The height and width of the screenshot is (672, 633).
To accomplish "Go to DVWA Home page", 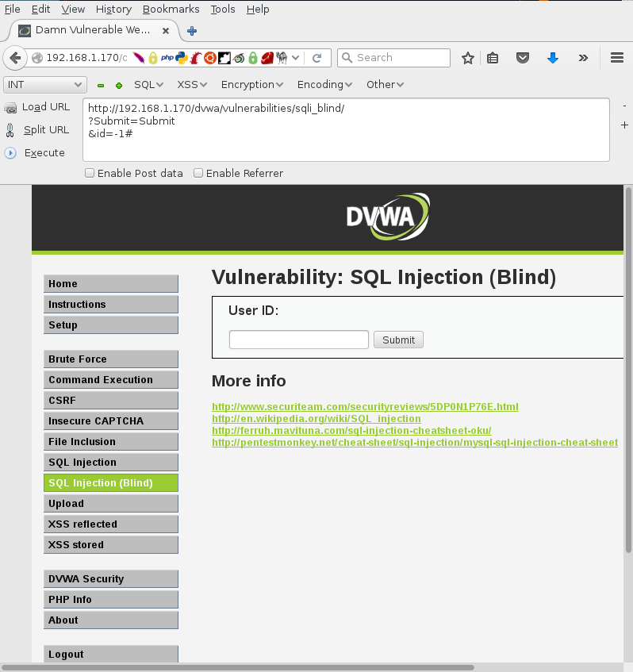I will coord(111,284).
